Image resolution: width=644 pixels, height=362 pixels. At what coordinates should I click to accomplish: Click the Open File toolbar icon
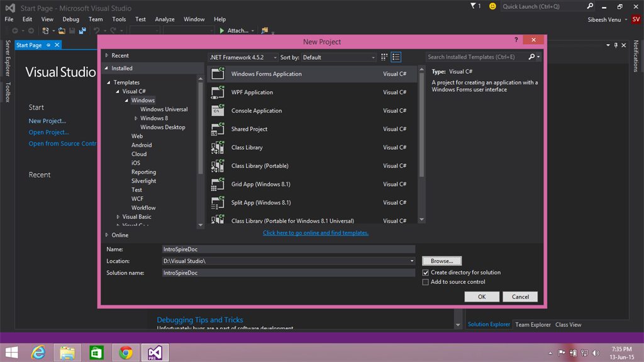click(x=62, y=30)
